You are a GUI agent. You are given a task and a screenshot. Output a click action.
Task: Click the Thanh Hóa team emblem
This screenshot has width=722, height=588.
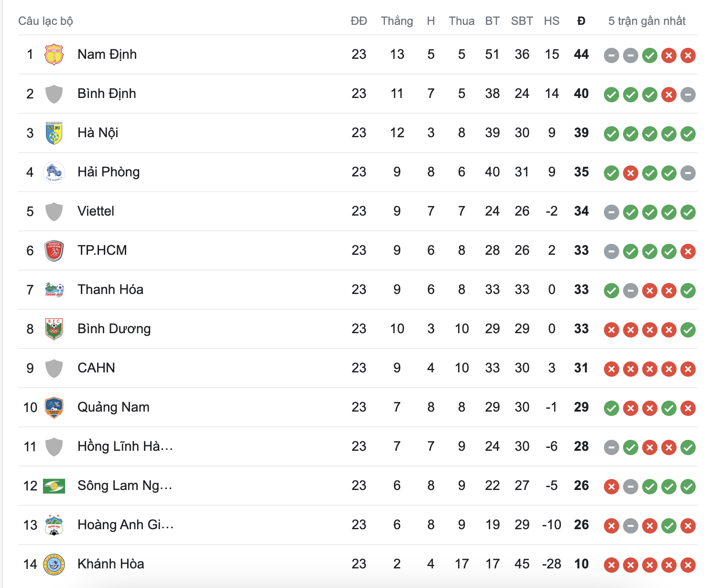[x=54, y=290]
